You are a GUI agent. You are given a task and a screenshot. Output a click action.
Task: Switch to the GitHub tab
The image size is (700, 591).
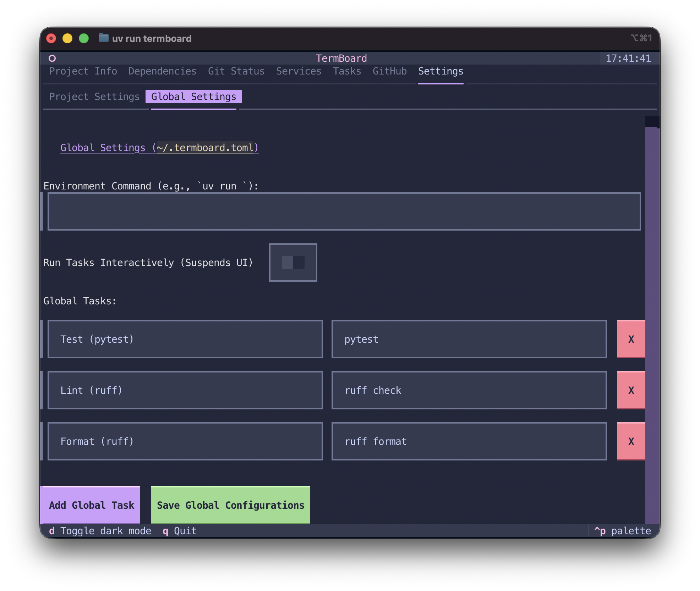click(x=389, y=71)
